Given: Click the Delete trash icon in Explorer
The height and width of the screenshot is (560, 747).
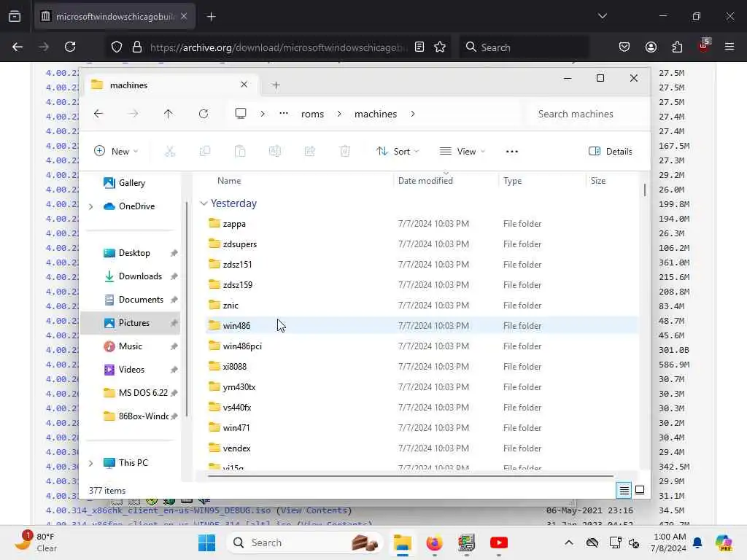Looking at the screenshot, I should 345,152.
